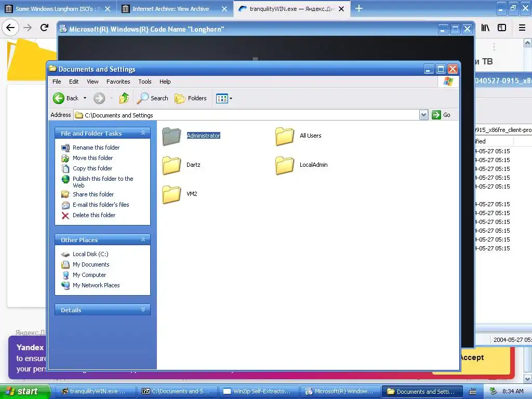Click Publish this folder to the Web
Viewport: 532px width, 399px height.
coord(103,182)
